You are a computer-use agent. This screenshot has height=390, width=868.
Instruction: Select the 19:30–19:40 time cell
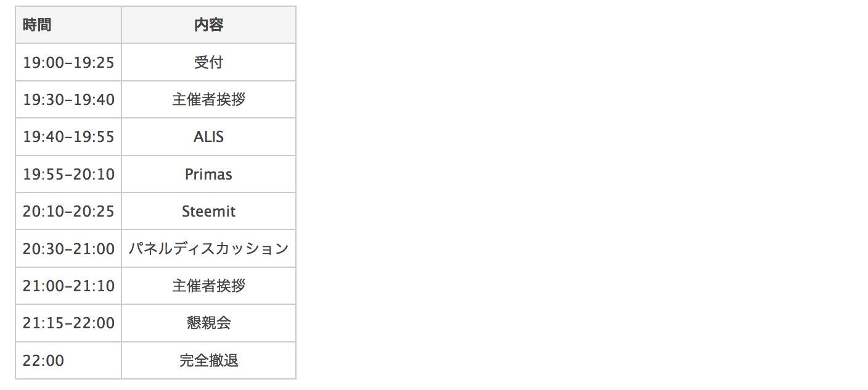coord(68,99)
